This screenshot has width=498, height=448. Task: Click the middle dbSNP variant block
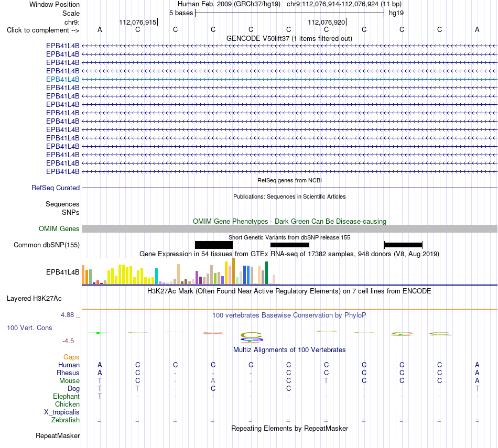click(290, 245)
